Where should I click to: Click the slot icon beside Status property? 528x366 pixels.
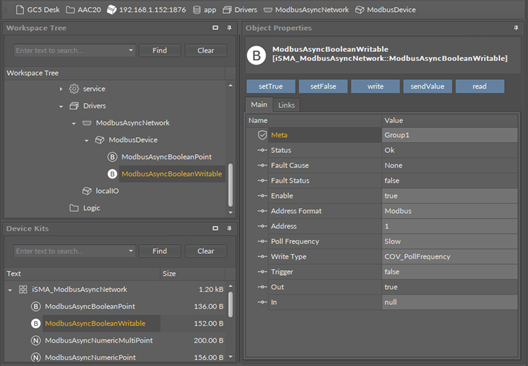pos(262,150)
